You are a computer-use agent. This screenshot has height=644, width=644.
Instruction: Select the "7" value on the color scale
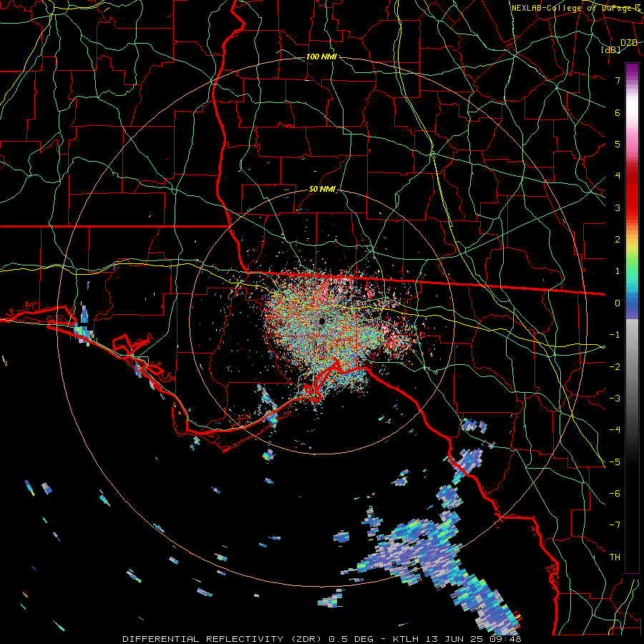[618, 80]
